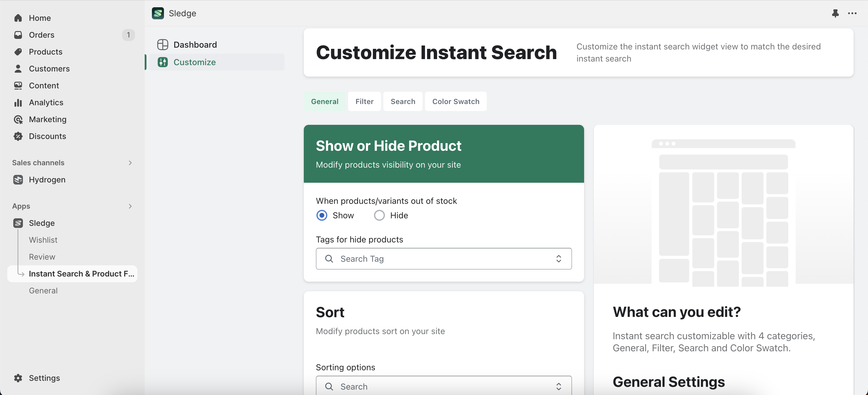Select Hide radio for out of stock
Screen dimensions: 868x395
pyautogui.click(x=379, y=215)
